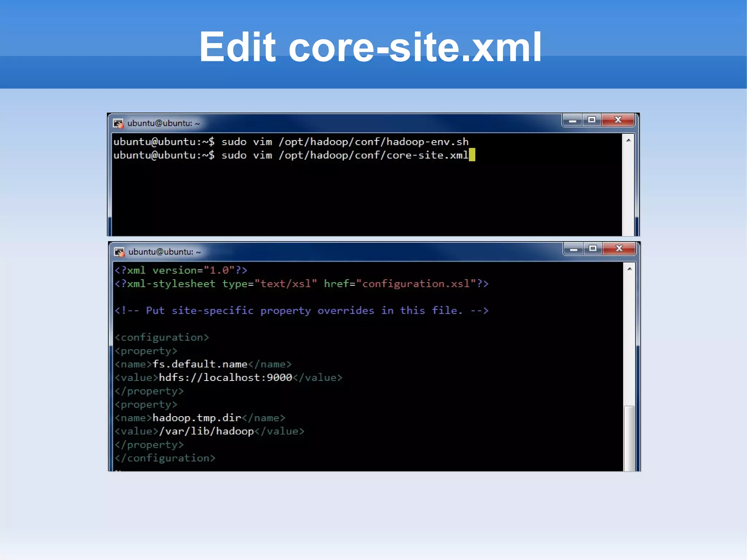
Task: Close the lower terminal window
Action: coord(619,249)
